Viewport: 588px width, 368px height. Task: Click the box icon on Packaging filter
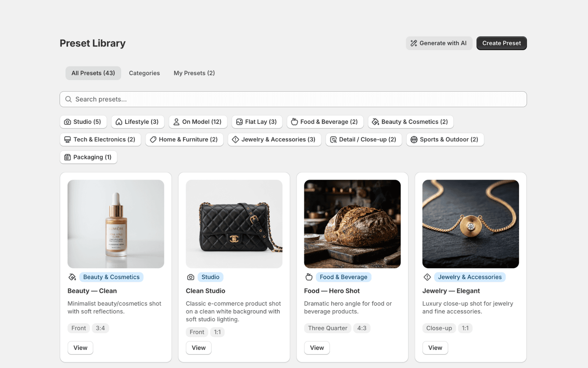click(x=68, y=157)
